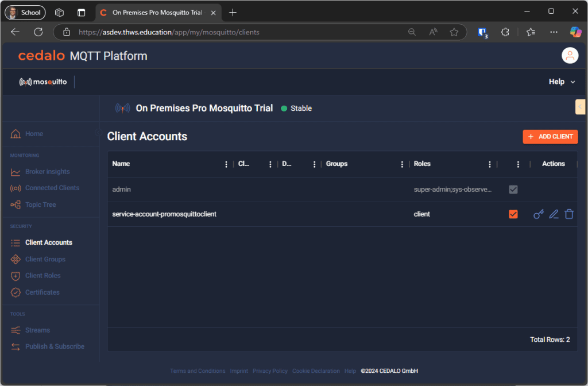The height and width of the screenshot is (386, 588).
Task: Open Publish & Subscribe tool
Action: [x=54, y=346]
